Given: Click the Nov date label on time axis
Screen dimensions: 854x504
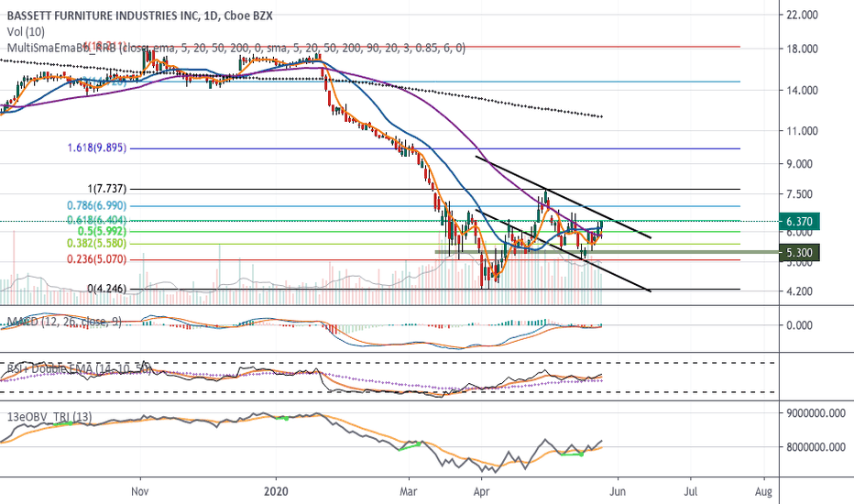Looking at the screenshot, I should pos(140,491).
